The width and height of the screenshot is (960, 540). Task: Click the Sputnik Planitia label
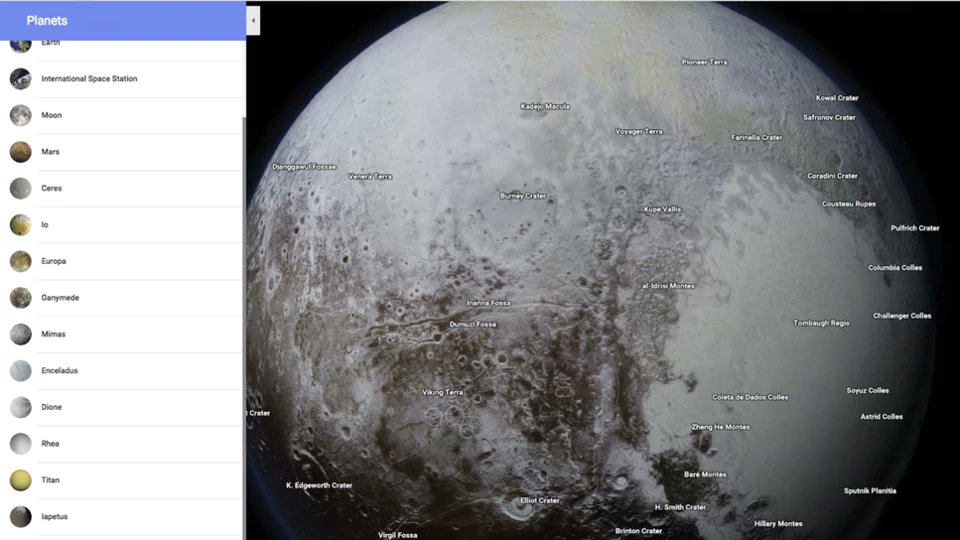click(x=870, y=491)
